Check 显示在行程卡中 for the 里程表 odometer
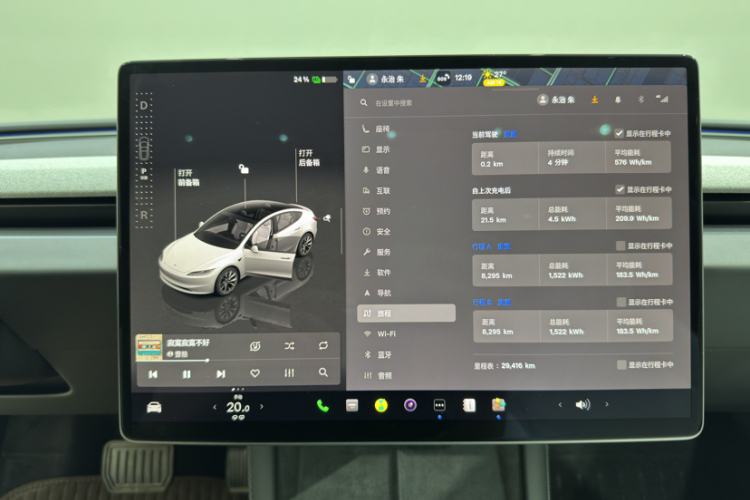Screen dimensions: 750x500 click(621, 365)
